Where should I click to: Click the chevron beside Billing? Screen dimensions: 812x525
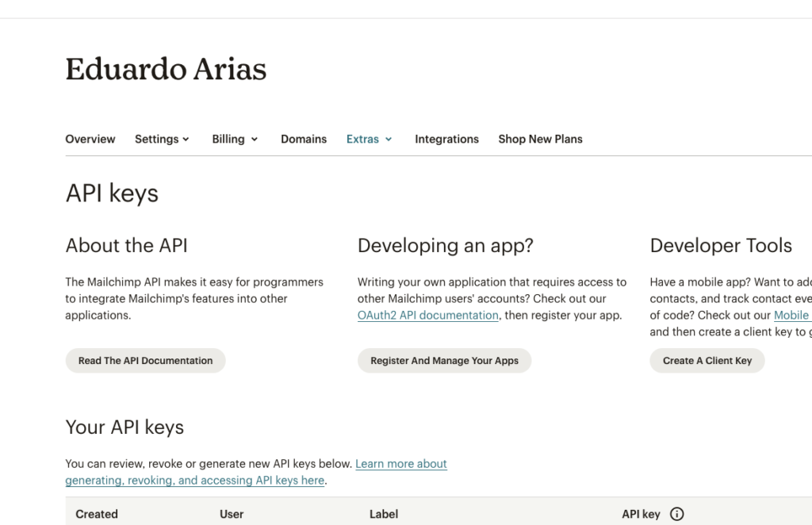click(x=255, y=139)
